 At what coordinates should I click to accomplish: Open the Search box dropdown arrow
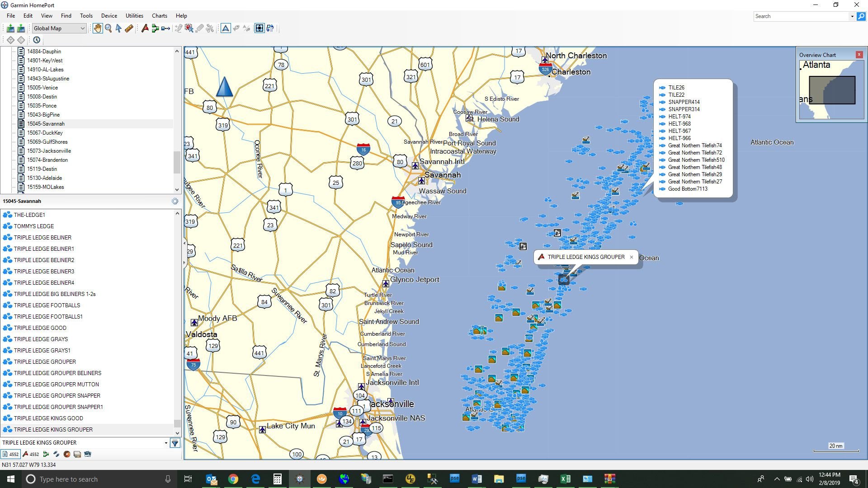tap(852, 16)
